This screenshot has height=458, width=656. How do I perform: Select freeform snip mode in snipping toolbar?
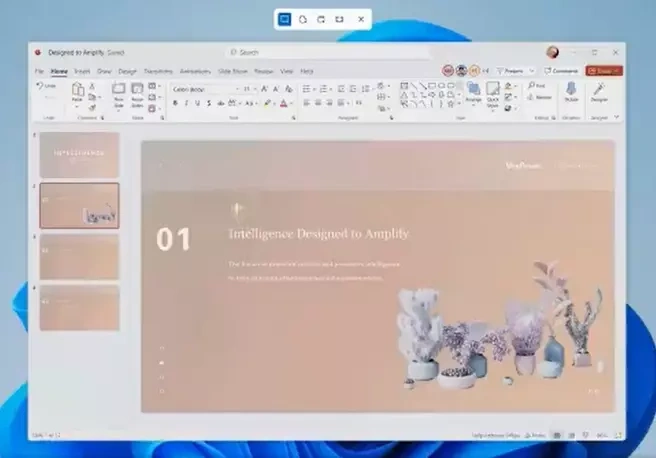(x=303, y=19)
